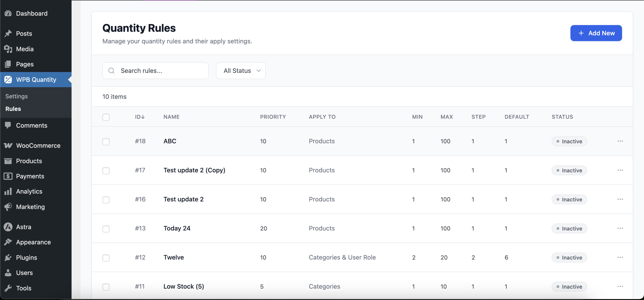Select Rules in WPB Quantity submenu
This screenshot has height=300, width=644.
tap(13, 109)
